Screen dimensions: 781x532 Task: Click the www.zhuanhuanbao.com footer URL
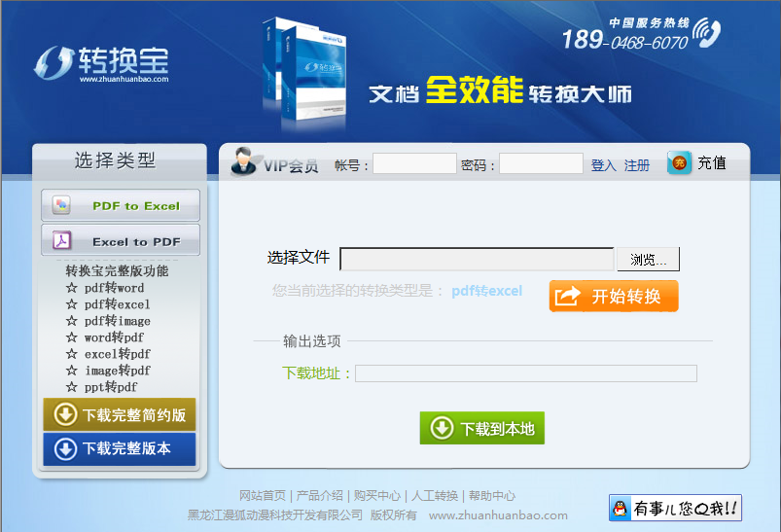(x=498, y=515)
